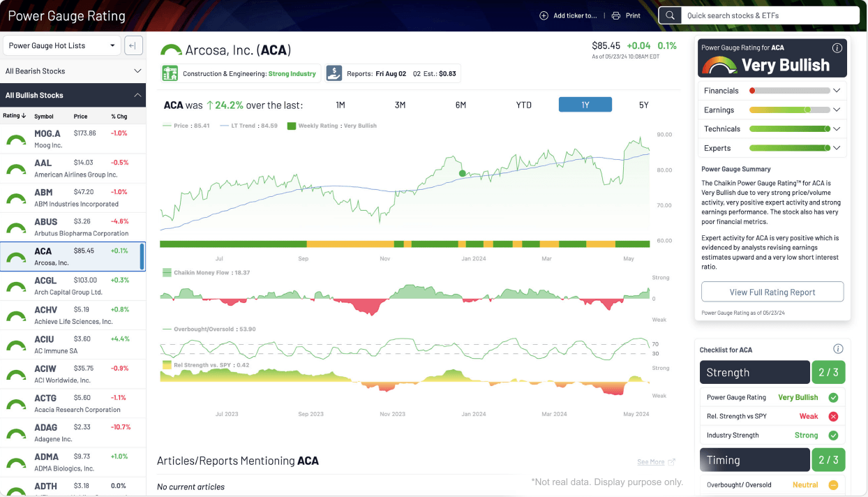Click the earnings Reports hand-dollar icon
Viewport: 868px width, 497px height.
[x=334, y=73]
